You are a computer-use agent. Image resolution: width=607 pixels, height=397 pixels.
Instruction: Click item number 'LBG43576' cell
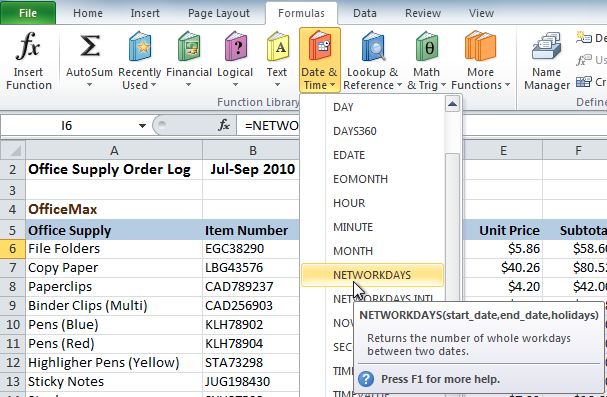pyautogui.click(x=251, y=267)
